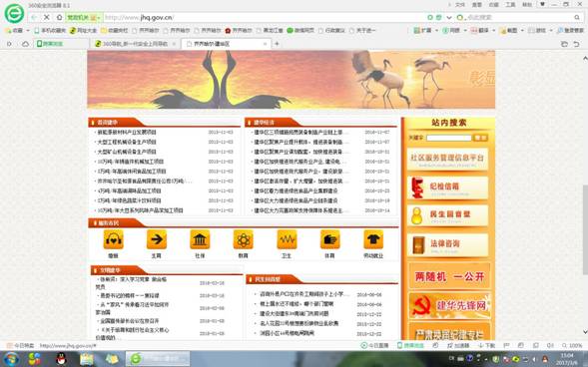Open the arrow service icon

(x=157, y=239)
